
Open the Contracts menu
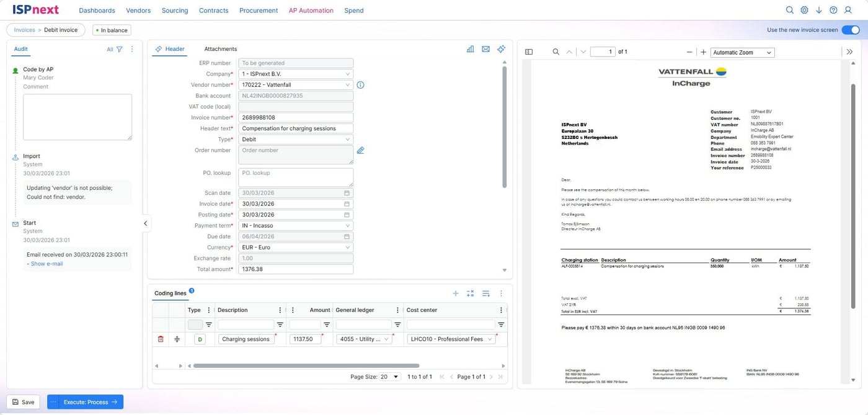pyautogui.click(x=214, y=11)
